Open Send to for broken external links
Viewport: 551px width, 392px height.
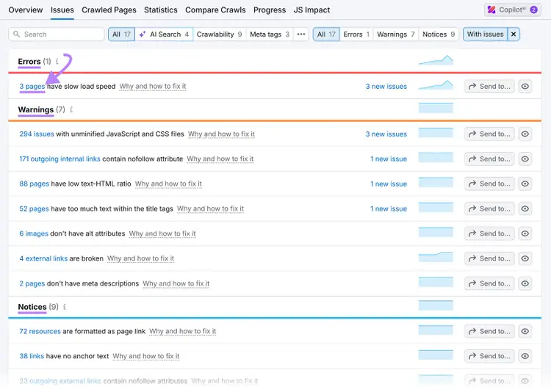(489, 258)
